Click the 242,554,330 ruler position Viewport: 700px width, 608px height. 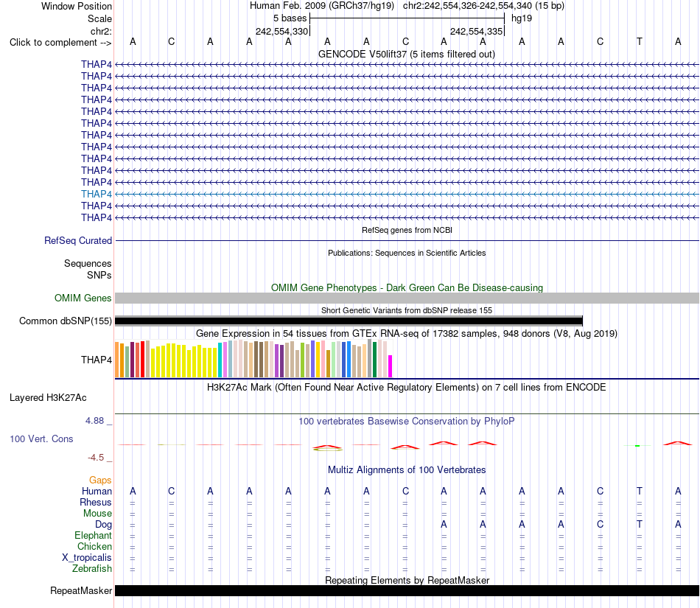281,31
